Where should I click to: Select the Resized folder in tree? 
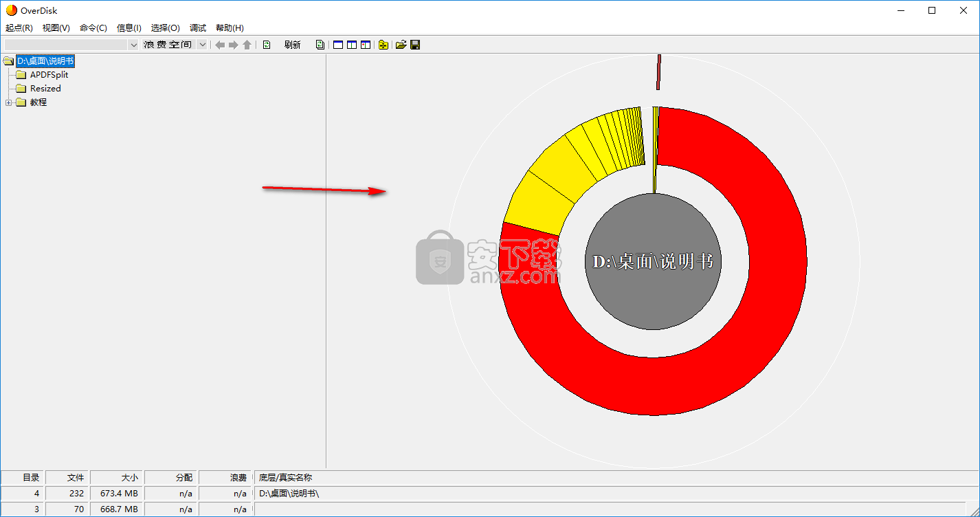point(45,89)
